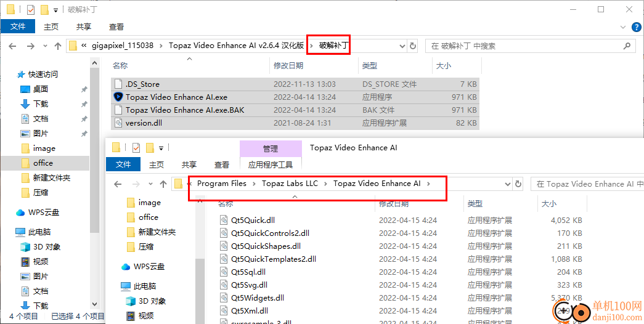Select 压缩 folder in back window sidebar

[x=41, y=193]
